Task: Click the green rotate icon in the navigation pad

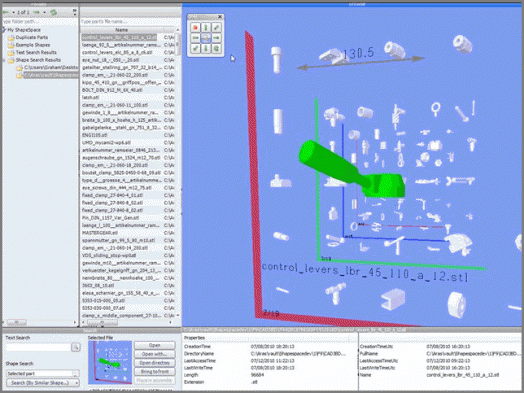Action: tap(216, 48)
